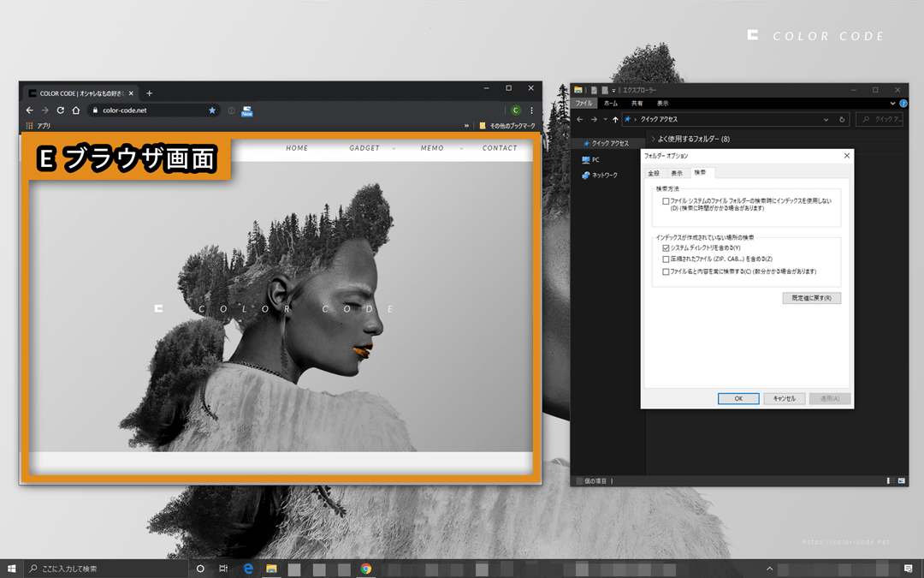Confirm Folder Options with OK
The width and height of the screenshot is (924, 578).
click(x=738, y=399)
